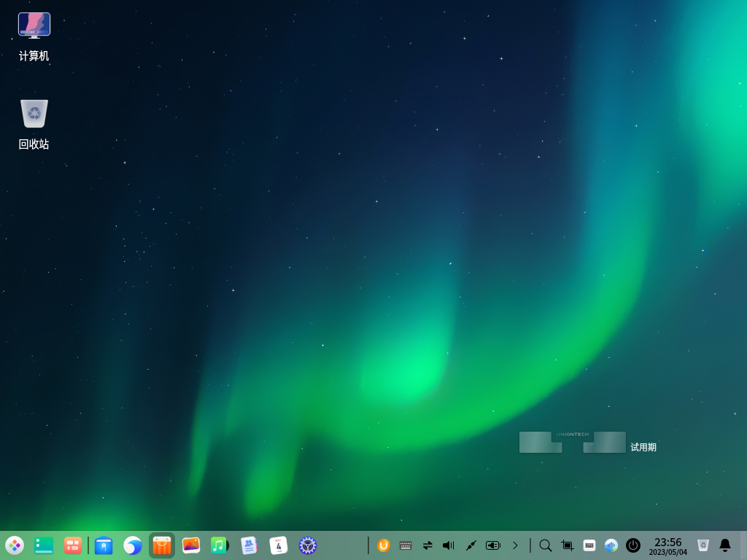Open global search magnifier in dock
747x560 pixels.
pyautogui.click(x=546, y=545)
